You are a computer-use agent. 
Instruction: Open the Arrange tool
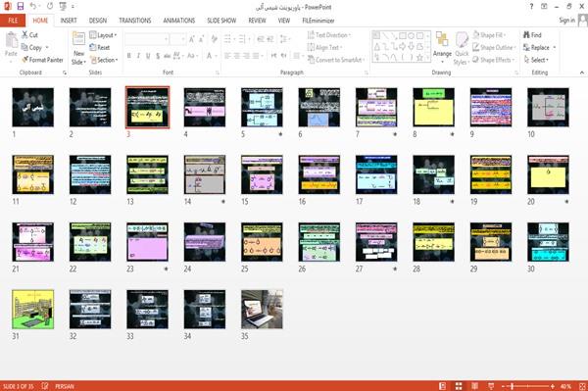[x=442, y=47]
